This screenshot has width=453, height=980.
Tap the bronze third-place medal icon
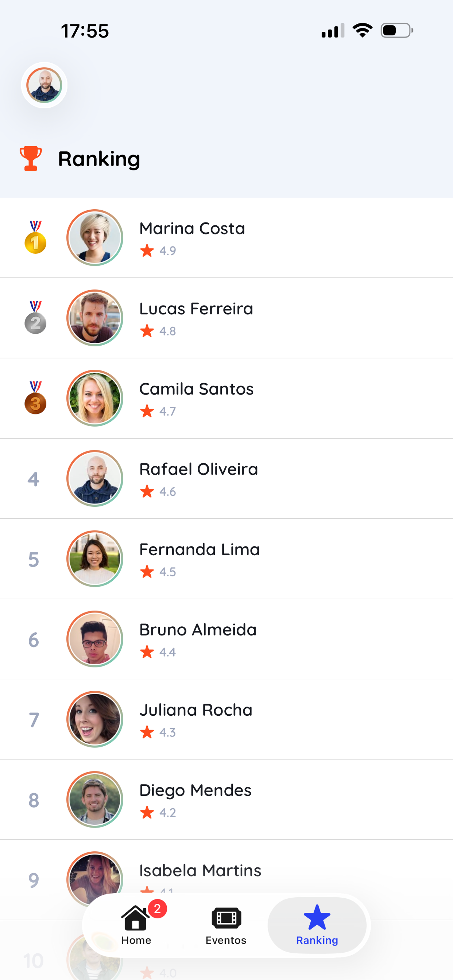coord(35,398)
